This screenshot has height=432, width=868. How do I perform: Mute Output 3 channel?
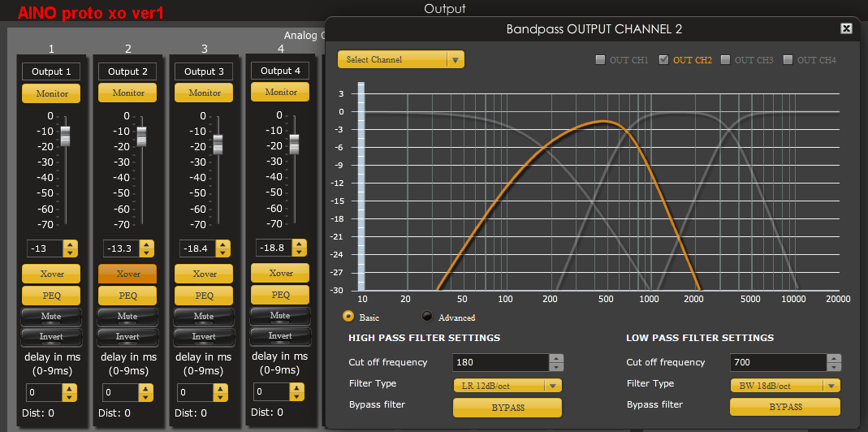[x=204, y=316]
